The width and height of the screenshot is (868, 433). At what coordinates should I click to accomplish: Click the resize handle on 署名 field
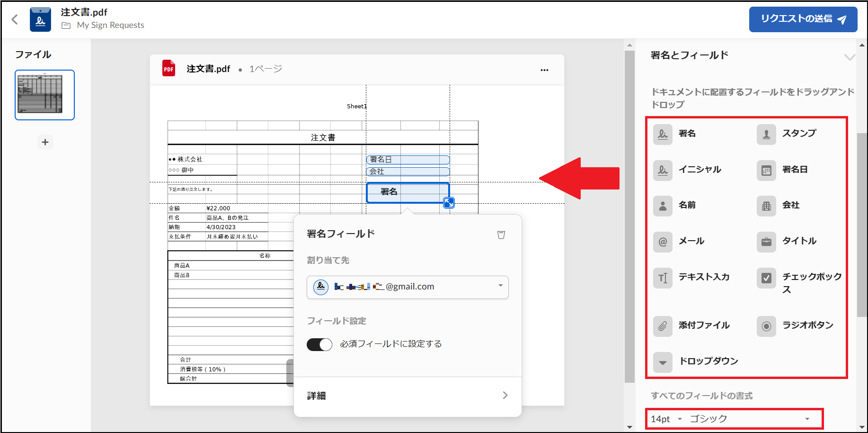click(449, 203)
